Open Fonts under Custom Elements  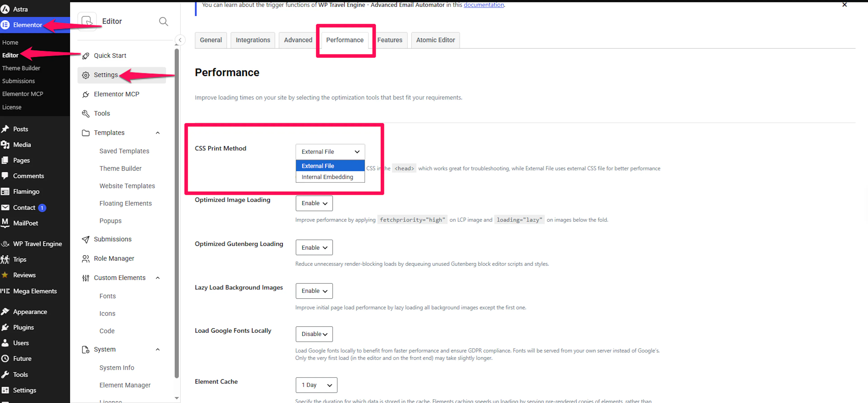click(108, 296)
